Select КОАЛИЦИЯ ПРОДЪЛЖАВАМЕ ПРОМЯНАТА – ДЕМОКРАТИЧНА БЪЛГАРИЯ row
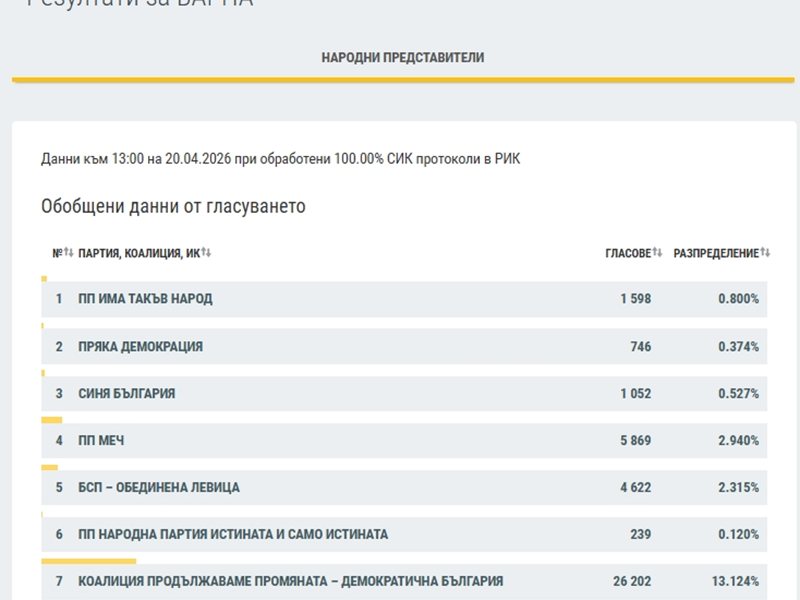The height and width of the screenshot is (600, 800). click(x=404, y=581)
